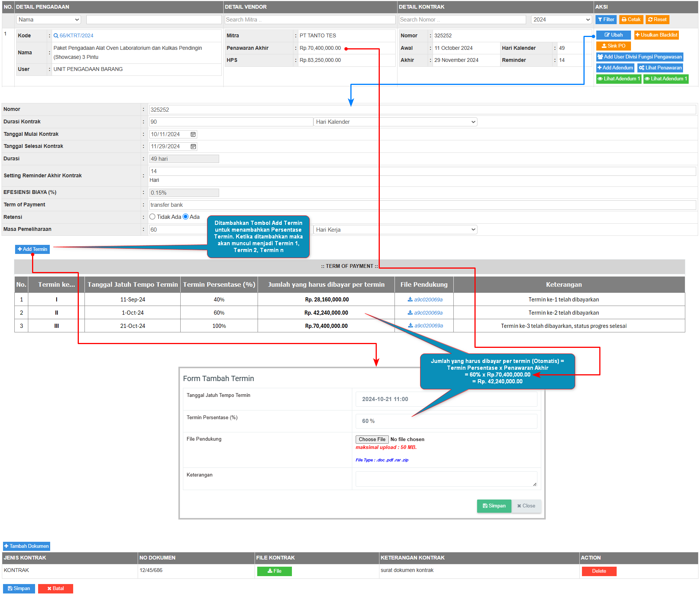This screenshot has width=700, height=598.
Task: Delete the KONTRAK document row
Action: pyautogui.click(x=599, y=571)
